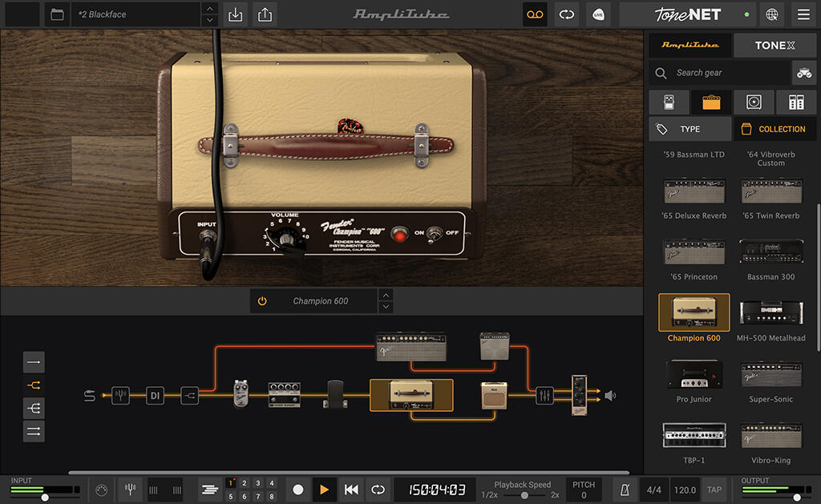Select the rack effects category icon

(796, 102)
